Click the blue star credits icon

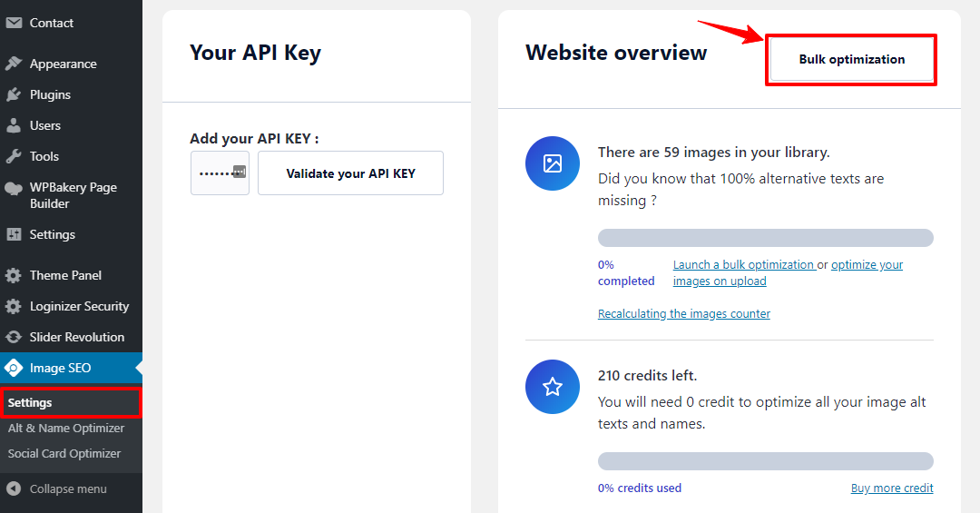(553, 387)
